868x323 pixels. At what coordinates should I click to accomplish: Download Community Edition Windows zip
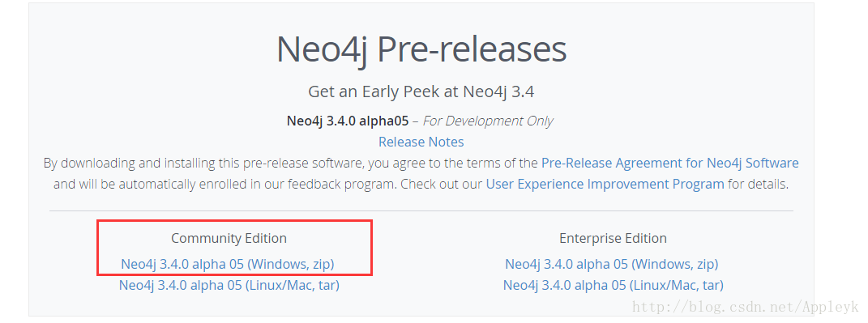coord(228,265)
